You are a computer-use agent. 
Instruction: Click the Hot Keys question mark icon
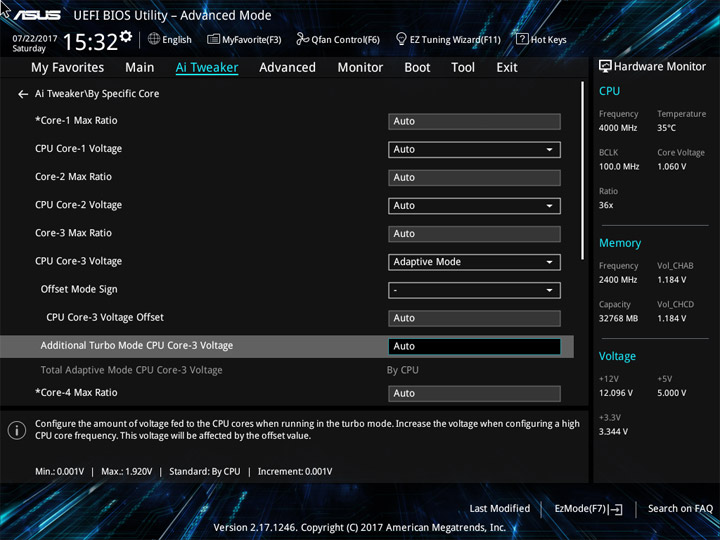coord(522,39)
